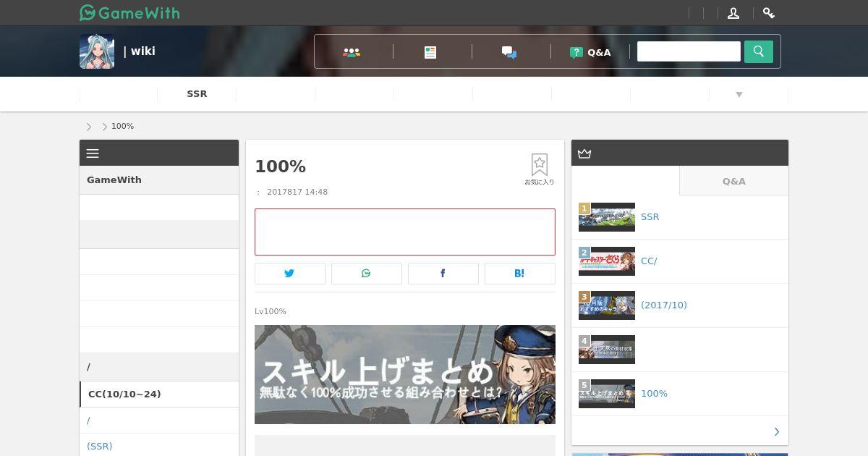Open the chat bubbles icon
This screenshot has width=868, height=456.
pyautogui.click(x=509, y=52)
